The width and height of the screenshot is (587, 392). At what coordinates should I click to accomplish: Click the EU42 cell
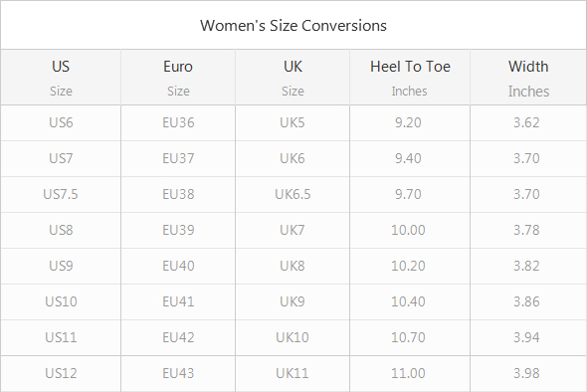coord(178,337)
